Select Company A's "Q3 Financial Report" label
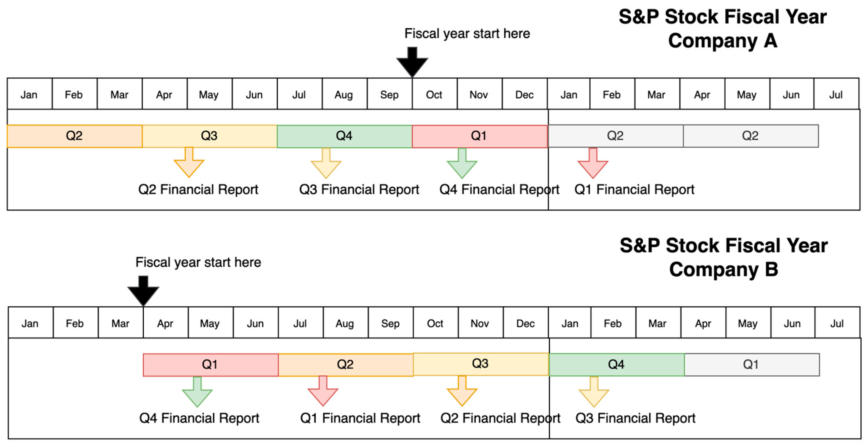This screenshot has height=447, width=868. point(359,190)
